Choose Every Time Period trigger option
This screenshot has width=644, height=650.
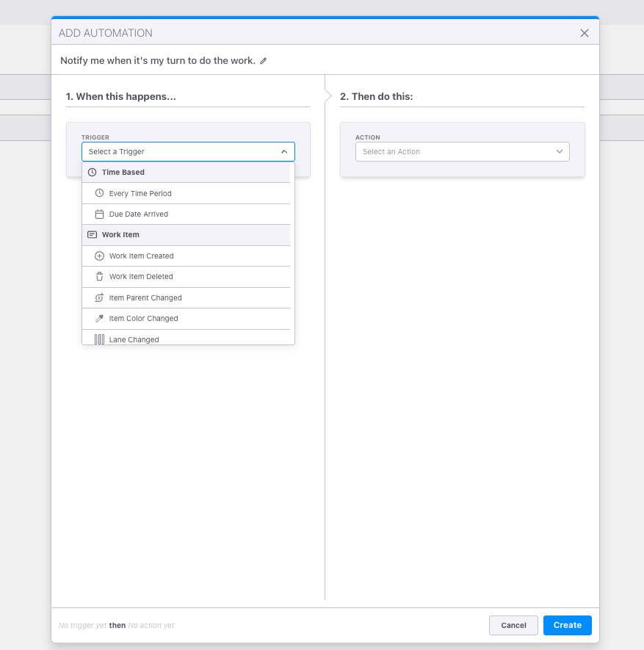click(140, 194)
